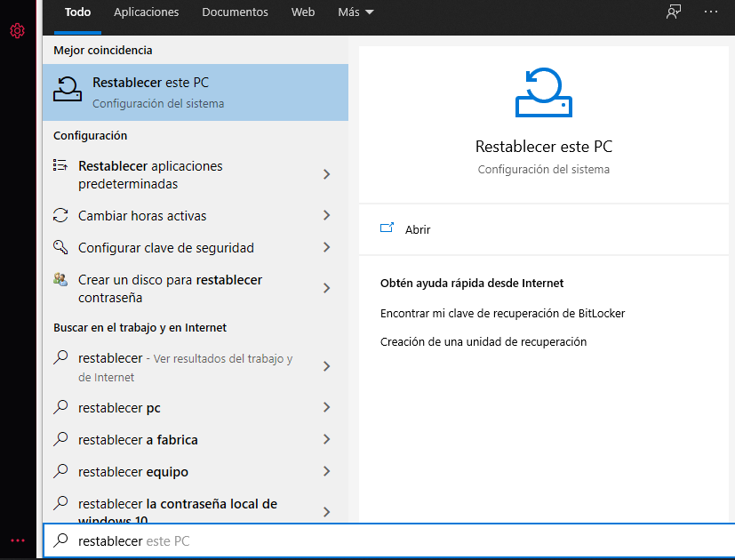The width and height of the screenshot is (735, 560).
Task: Expand the restablecer a fabrica suggestion
Action: [x=327, y=439]
